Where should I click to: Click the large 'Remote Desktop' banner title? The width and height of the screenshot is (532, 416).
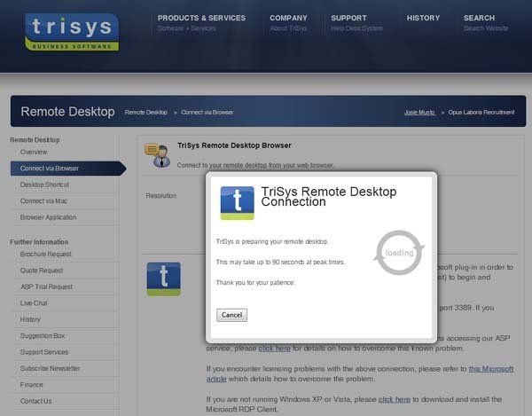67,112
